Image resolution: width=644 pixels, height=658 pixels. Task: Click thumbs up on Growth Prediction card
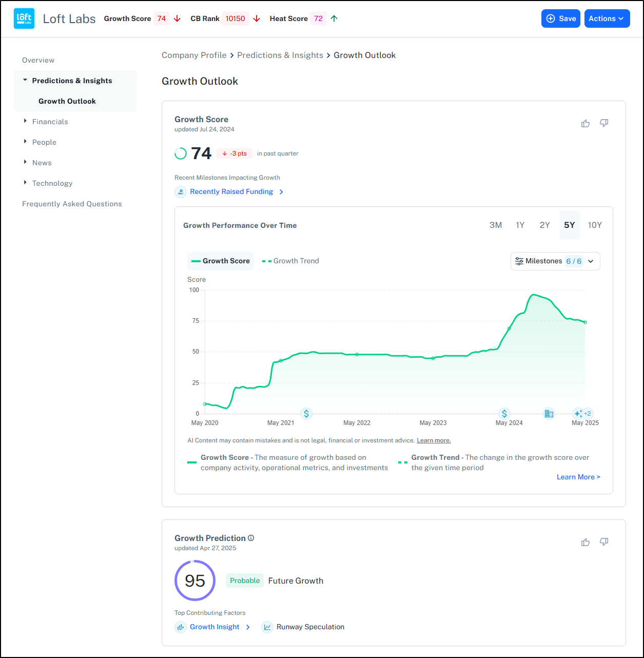coord(586,542)
